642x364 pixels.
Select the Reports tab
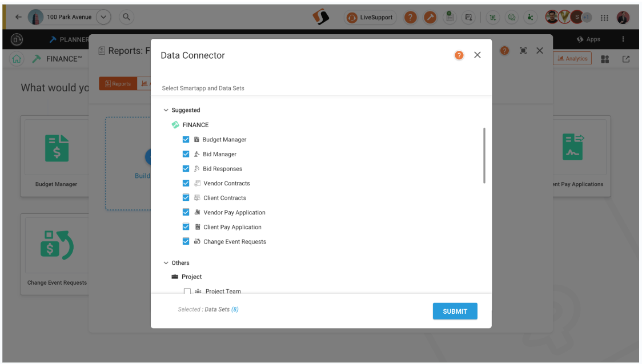(118, 83)
